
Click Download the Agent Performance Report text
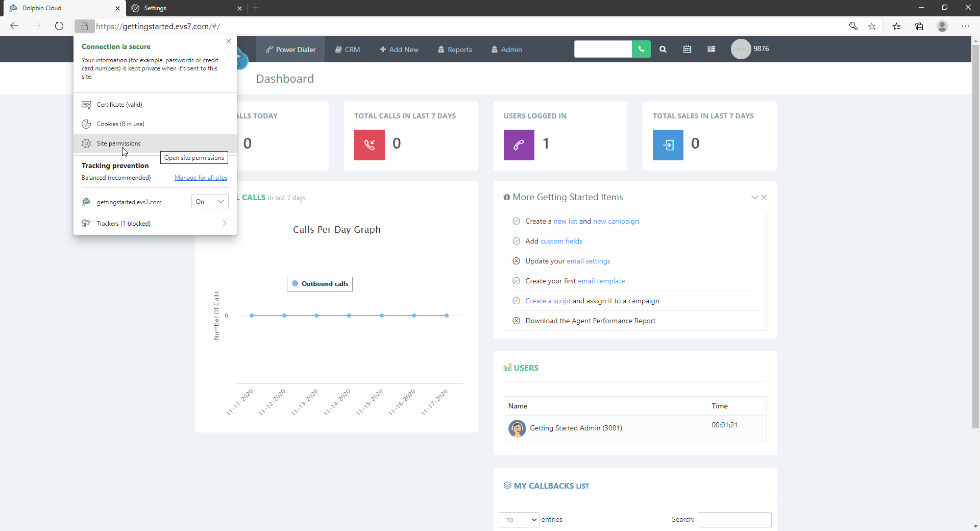point(591,321)
